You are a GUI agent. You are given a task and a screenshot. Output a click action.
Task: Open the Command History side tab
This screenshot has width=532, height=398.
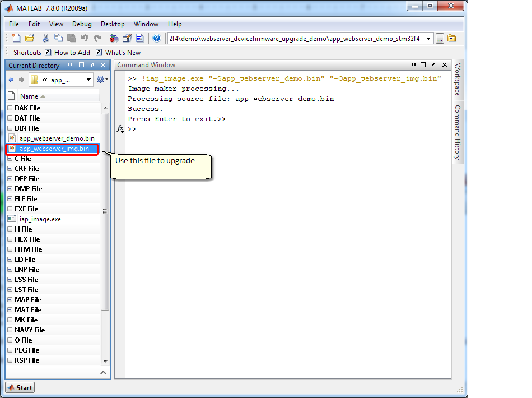coord(458,132)
